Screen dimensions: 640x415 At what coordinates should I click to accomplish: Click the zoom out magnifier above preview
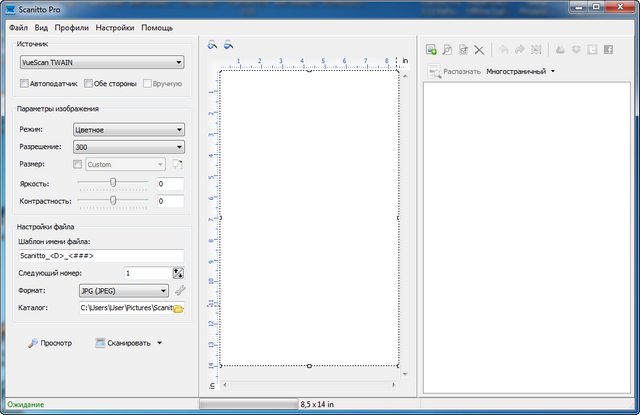(228, 45)
